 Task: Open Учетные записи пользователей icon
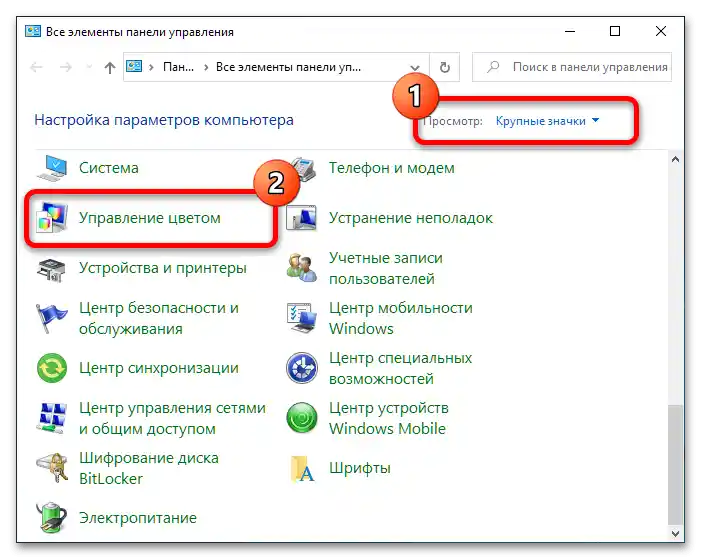(x=302, y=268)
